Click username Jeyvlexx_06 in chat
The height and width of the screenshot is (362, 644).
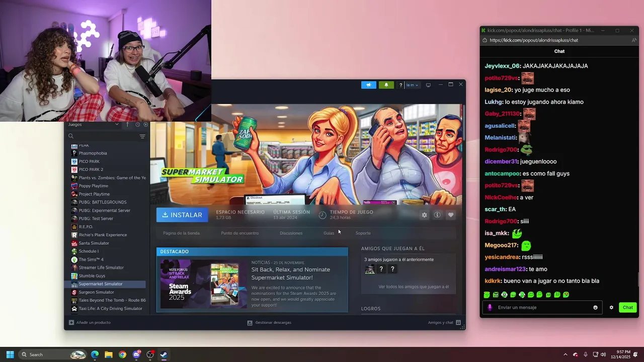coord(502,66)
